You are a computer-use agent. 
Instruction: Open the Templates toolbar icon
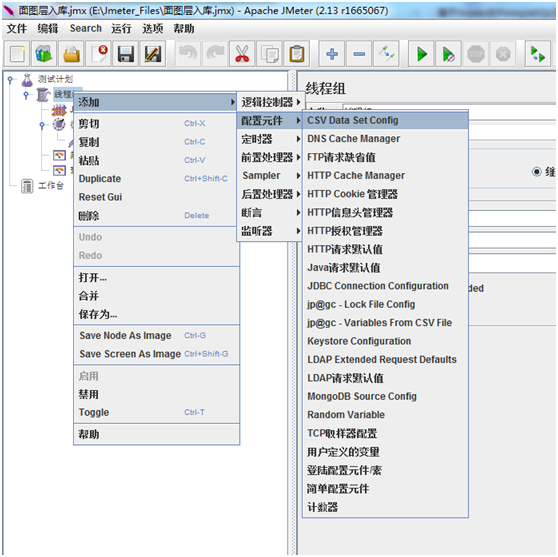pyautogui.click(x=44, y=54)
